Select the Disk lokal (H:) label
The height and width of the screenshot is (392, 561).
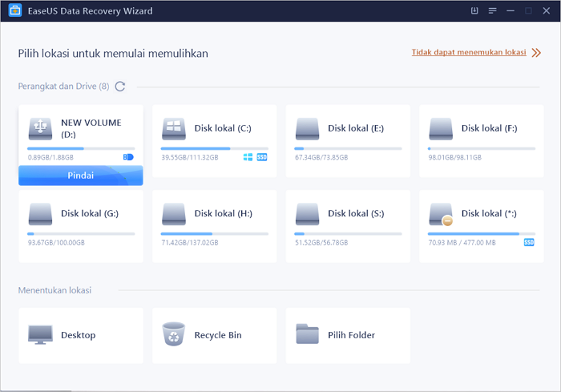[x=224, y=213]
